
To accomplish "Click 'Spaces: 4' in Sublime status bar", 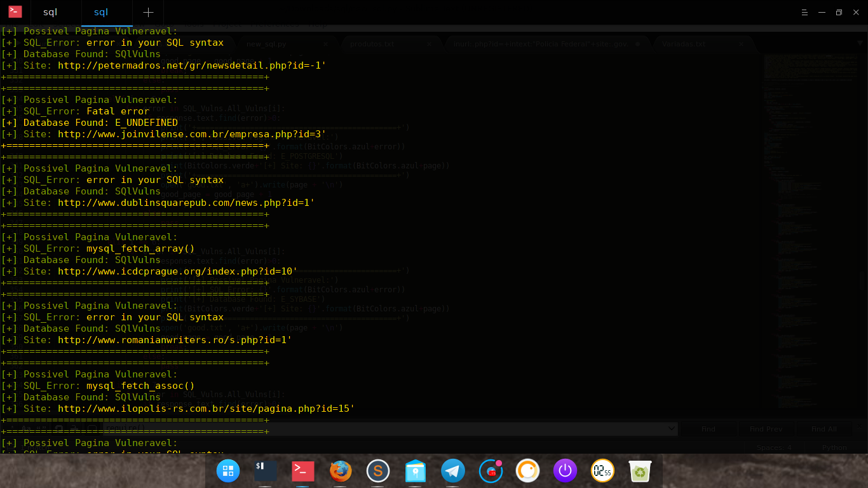I will 774,447.
